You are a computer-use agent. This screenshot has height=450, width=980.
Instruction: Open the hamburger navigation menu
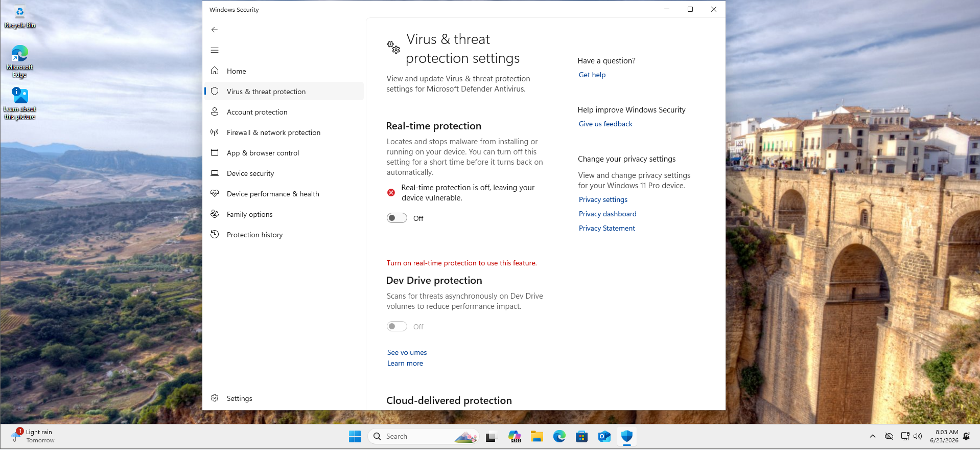pyautogui.click(x=215, y=50)
